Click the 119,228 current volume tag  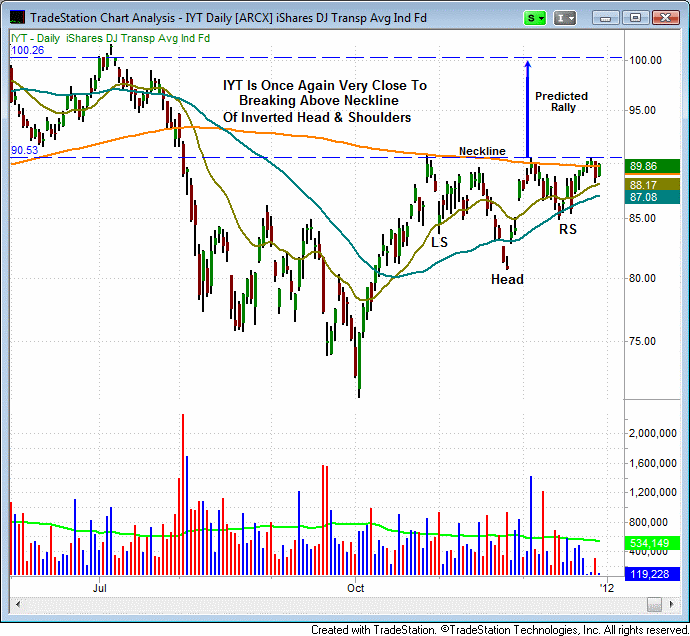[x=652, y=574]
